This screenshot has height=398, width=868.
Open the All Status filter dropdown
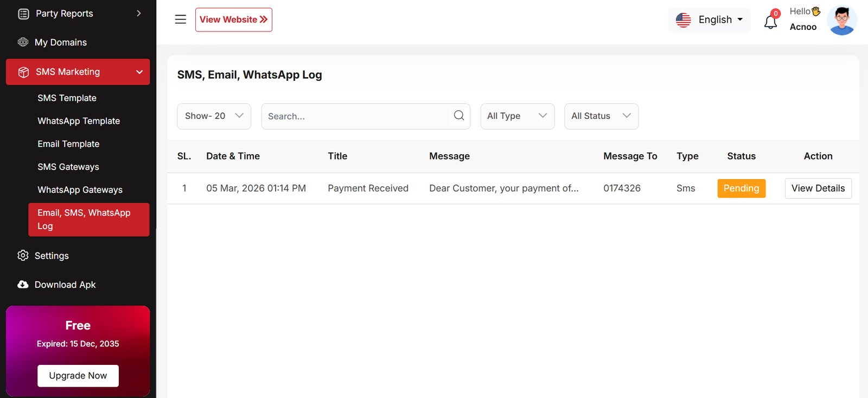601,116
